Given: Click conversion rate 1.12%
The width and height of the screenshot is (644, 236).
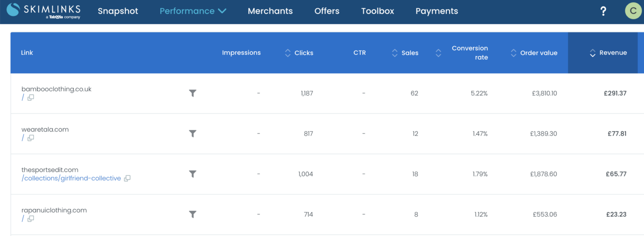Looking at the screenshot, I should 481,214.
